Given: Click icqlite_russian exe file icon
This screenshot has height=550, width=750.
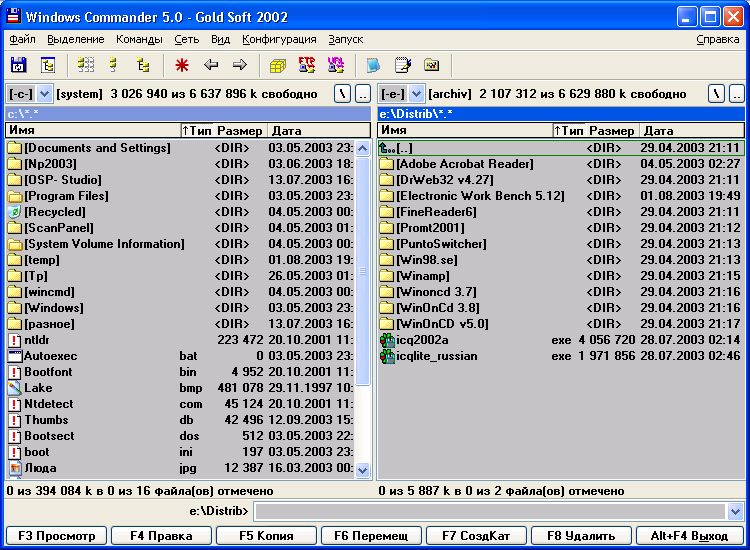Looking at the screenshot, I should (x=387, y=356).
